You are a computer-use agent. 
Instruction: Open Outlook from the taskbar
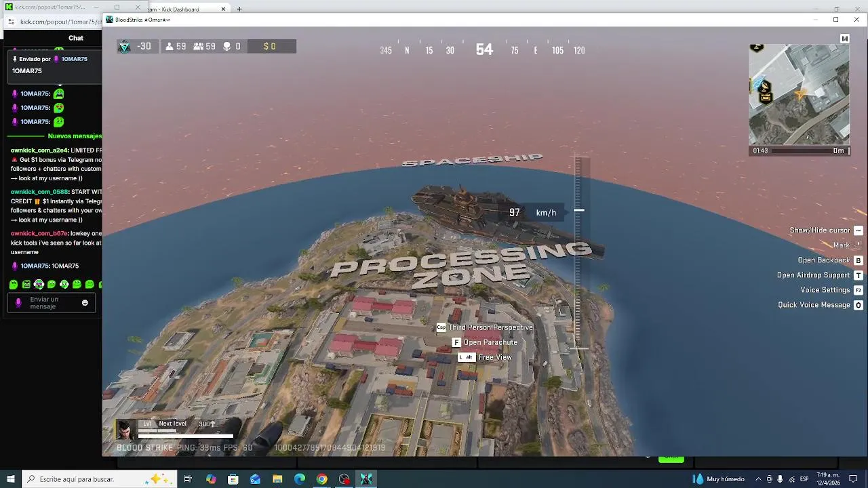(256, 479)
